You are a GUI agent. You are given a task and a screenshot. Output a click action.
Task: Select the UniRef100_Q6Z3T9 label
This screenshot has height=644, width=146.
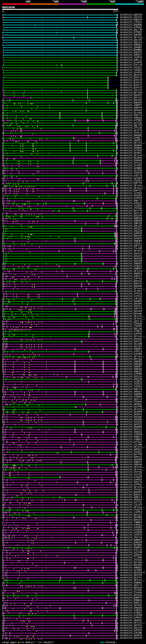click(131, 75)
